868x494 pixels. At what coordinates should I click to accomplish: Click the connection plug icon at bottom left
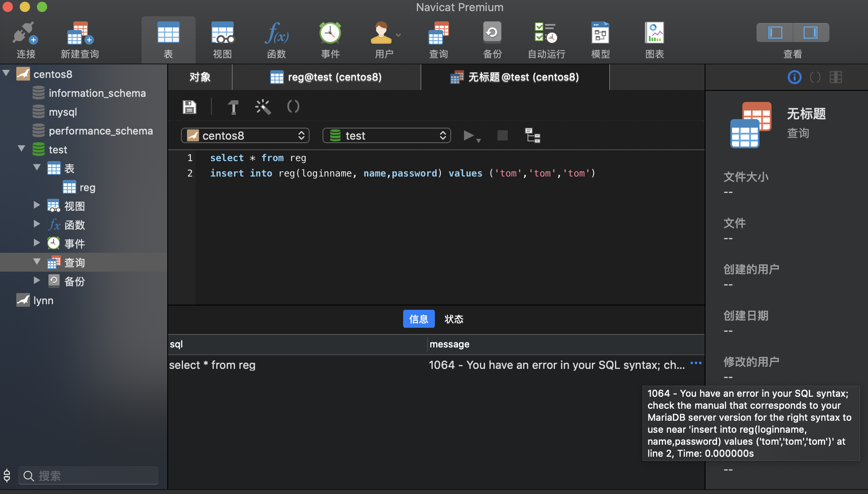tap(7, 476)
